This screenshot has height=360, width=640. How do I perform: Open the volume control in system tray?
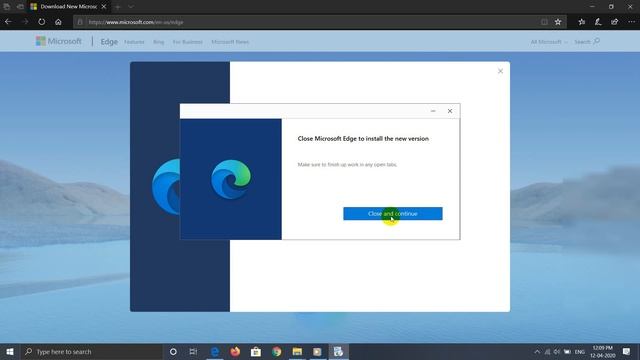pos(557,352)
